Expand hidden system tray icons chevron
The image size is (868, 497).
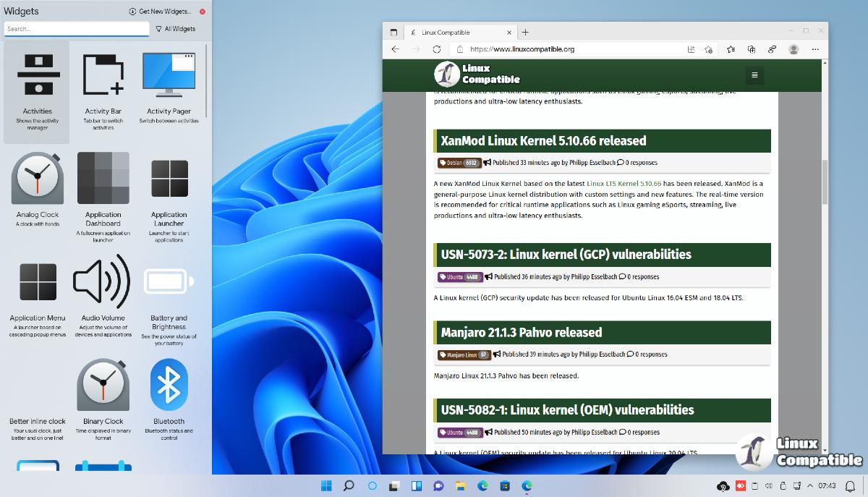coord(810,485)
